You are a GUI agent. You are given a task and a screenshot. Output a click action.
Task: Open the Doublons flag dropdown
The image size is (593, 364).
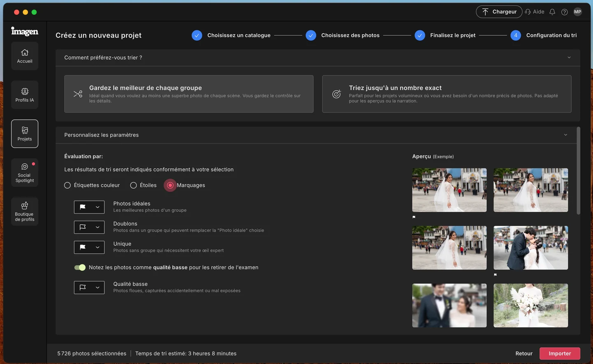tap(89, 227)
